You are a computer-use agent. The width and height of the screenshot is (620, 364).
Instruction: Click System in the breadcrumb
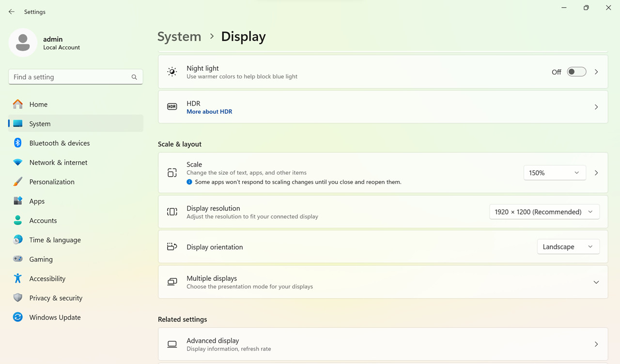point(179,36)
